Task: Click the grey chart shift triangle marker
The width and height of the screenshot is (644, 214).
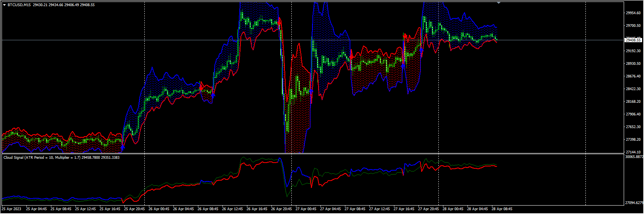Action: point(499,3)
